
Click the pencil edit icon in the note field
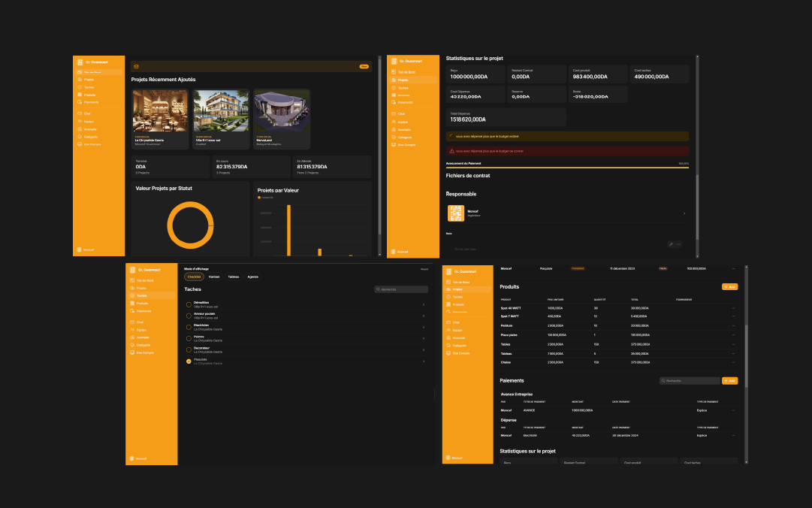(x=671, y=244)
